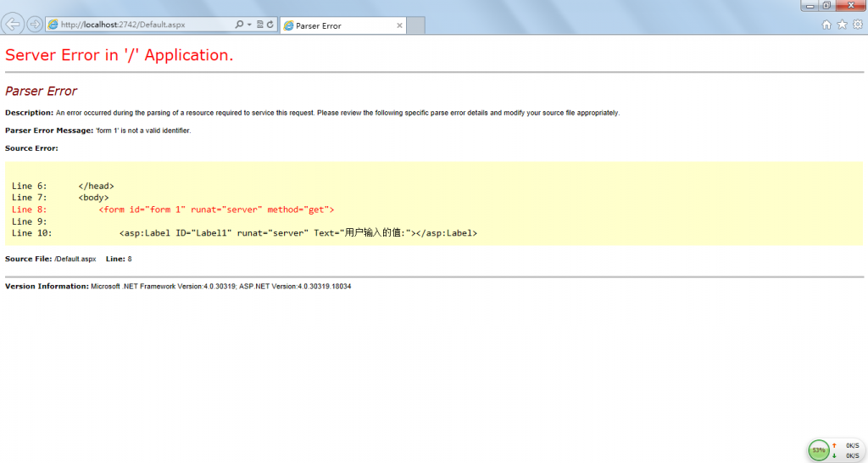Click the 'Line: 8' text below source
868x463 pixels.
(x=119, y=259)
